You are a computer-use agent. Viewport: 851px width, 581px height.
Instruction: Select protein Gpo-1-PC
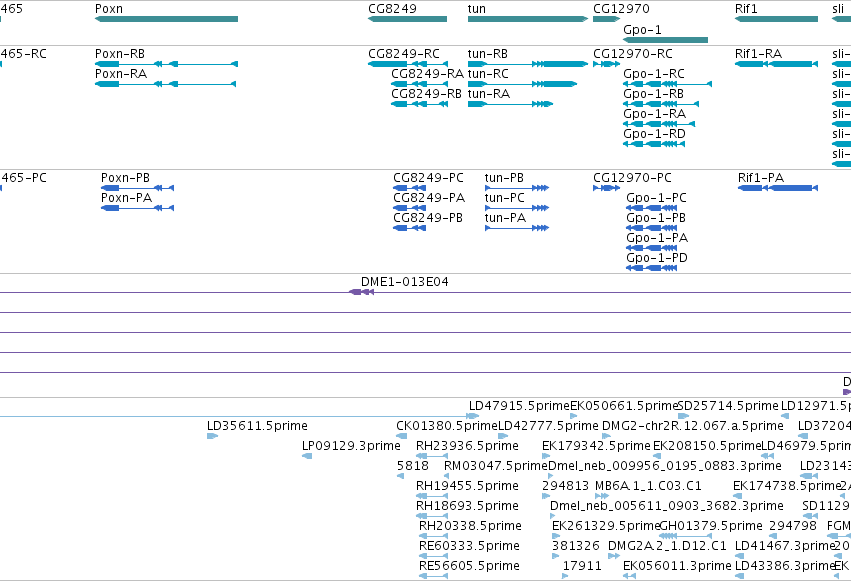coord(651,208)
